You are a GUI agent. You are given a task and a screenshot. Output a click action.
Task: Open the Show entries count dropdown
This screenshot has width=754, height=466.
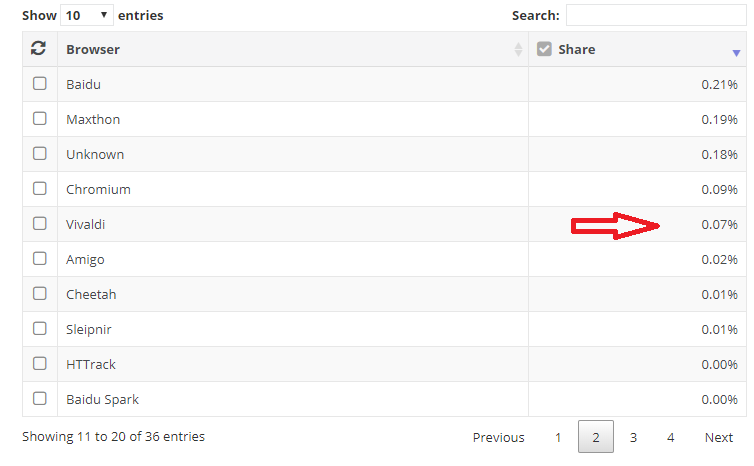point(87,15)
